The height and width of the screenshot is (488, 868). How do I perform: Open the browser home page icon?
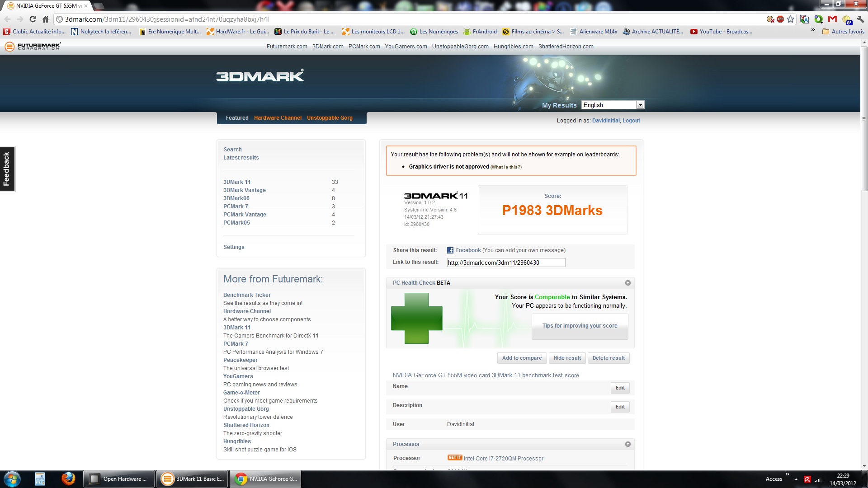[45, 19]
